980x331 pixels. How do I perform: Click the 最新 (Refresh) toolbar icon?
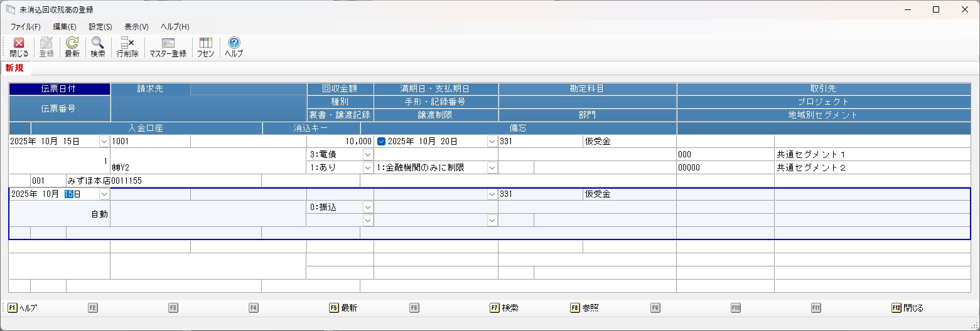[x=72, y=47]
